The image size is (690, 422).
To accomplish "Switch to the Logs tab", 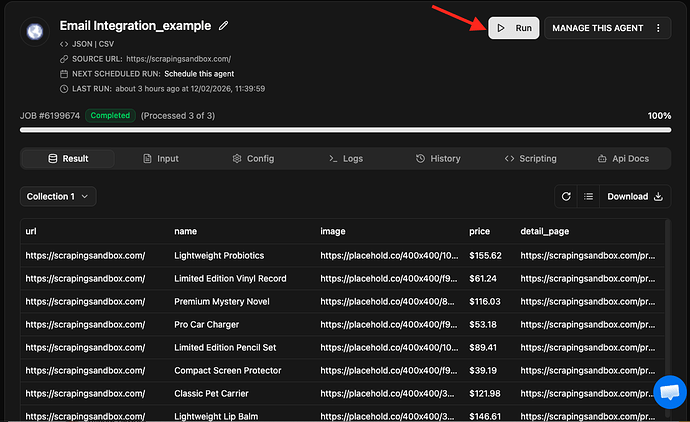I will point(345,158).
